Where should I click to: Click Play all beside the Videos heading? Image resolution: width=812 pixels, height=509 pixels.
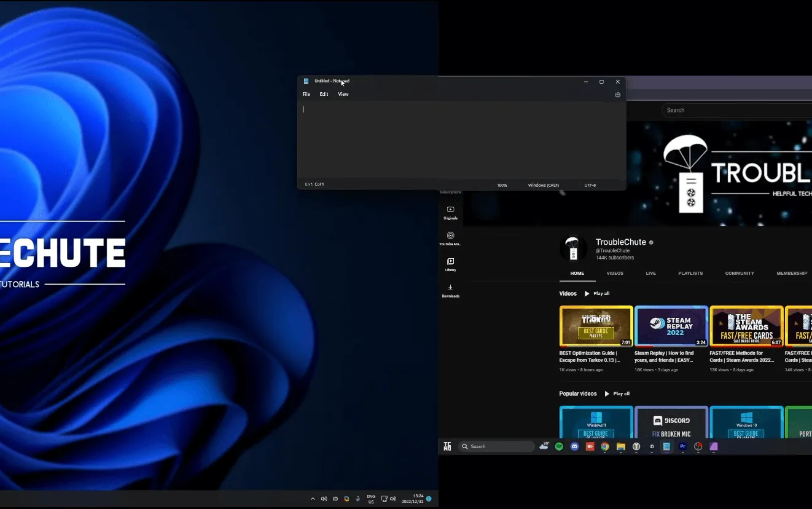597,294
